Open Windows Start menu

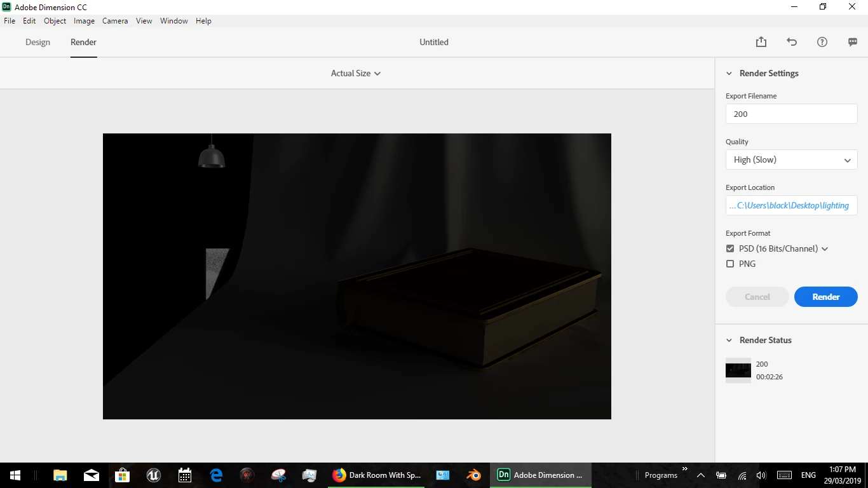click(x=15, y=475)
